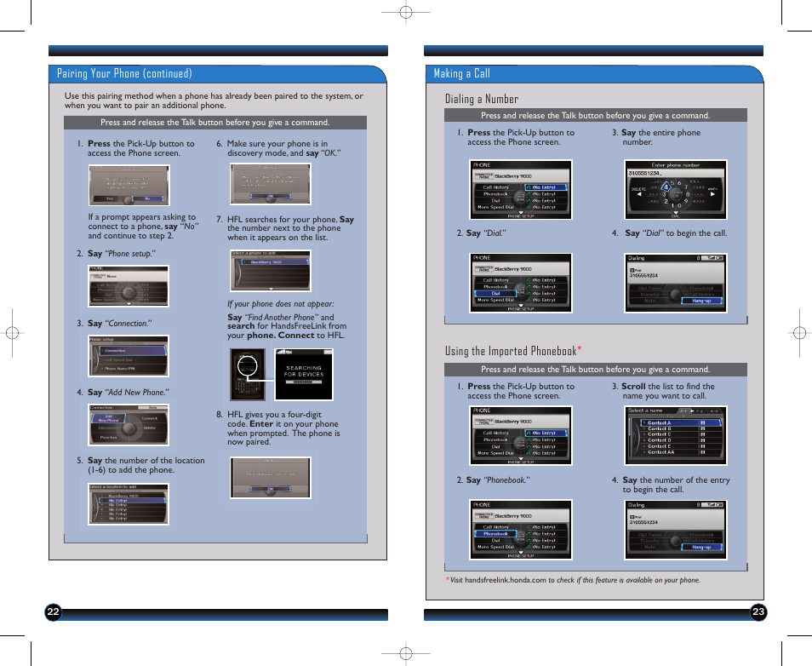The image size is (812, 666).
Task: Select the 'Use this pairing method' intro paragraph
Action: point(214,100)
